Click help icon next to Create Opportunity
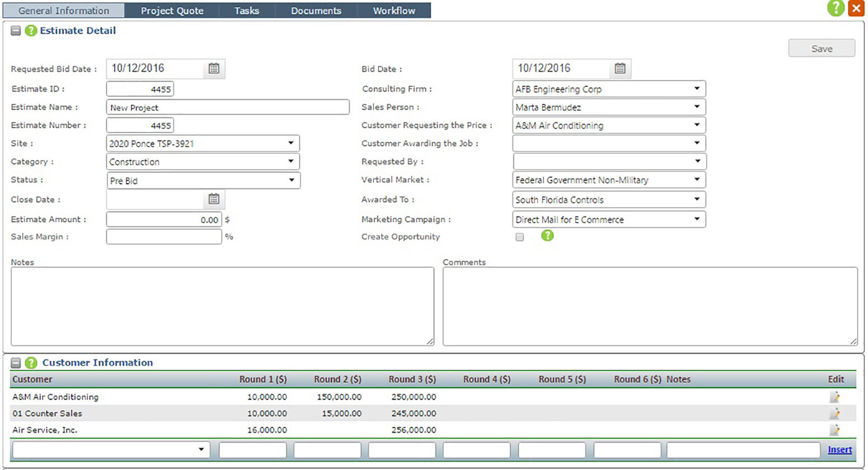Image resolution: width=868 pixels, height=470 pixels. pyautogui.click(x=547, y=236)
